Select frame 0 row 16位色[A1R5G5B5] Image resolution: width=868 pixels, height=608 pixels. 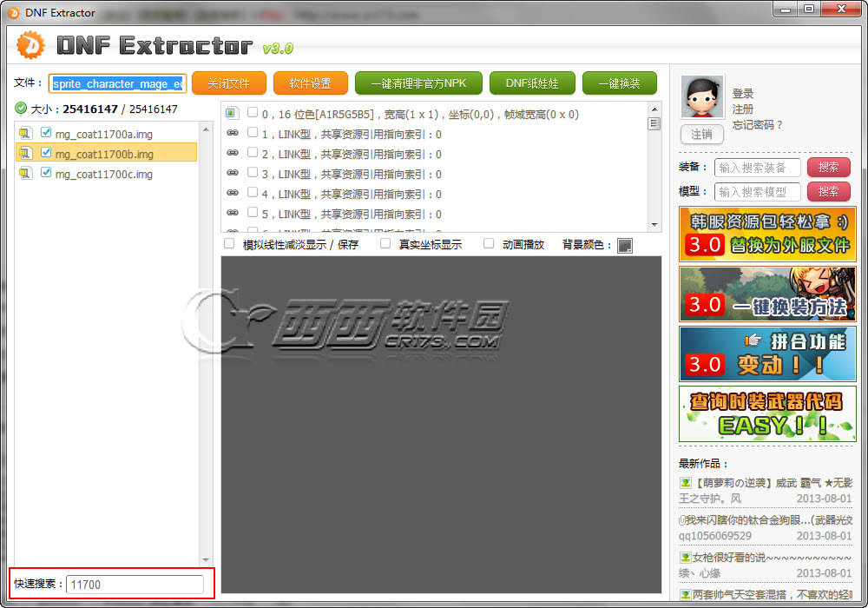click(x=421, y=114)
